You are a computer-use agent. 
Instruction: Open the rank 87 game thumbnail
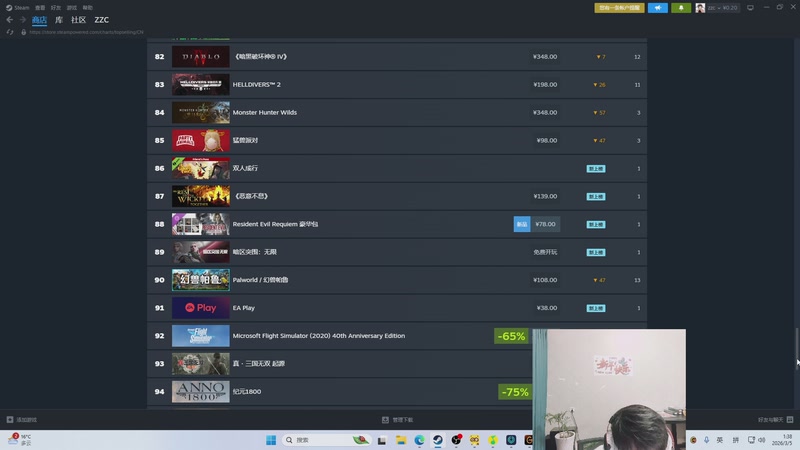click(x=201, y=196)
